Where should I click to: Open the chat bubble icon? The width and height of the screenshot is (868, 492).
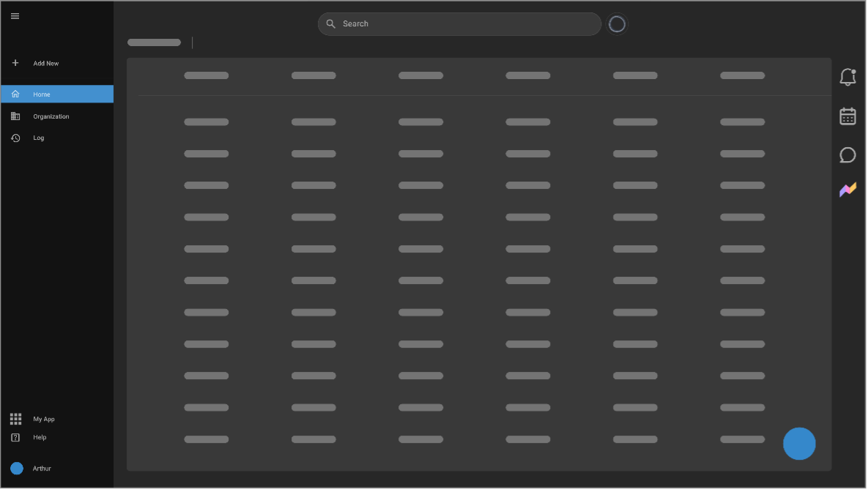847,155
